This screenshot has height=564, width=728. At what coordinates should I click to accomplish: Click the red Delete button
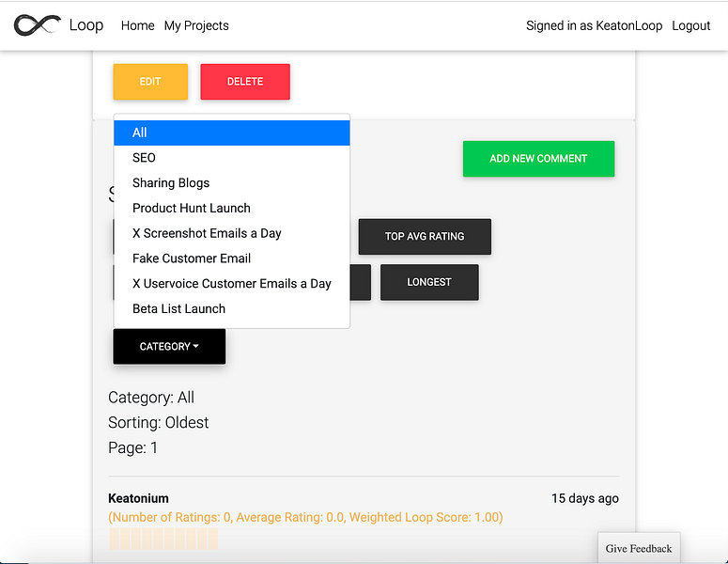coord(245,82)
